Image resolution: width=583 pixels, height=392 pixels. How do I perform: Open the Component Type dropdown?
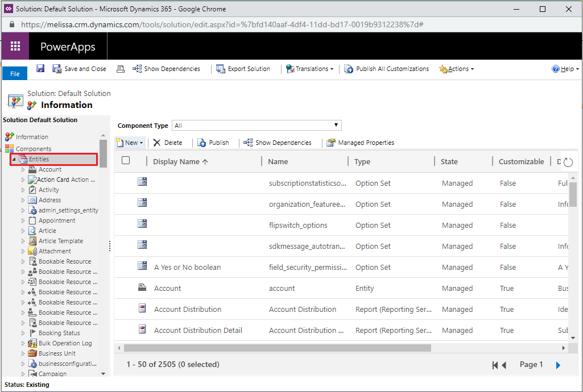(257, 125)
